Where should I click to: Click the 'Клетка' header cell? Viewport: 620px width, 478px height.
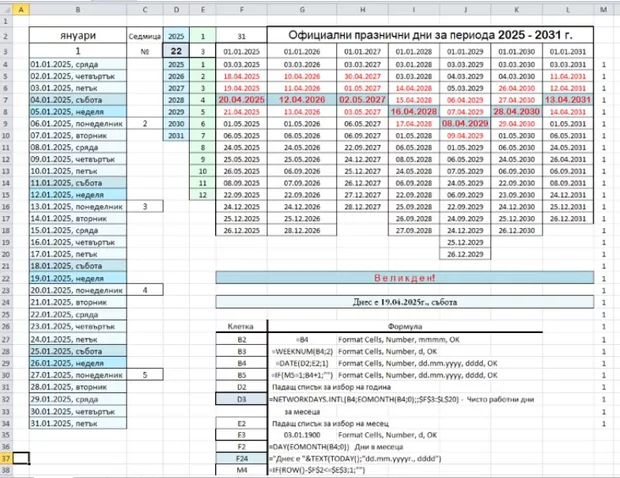pyautogui.click(x=241, y=326)
